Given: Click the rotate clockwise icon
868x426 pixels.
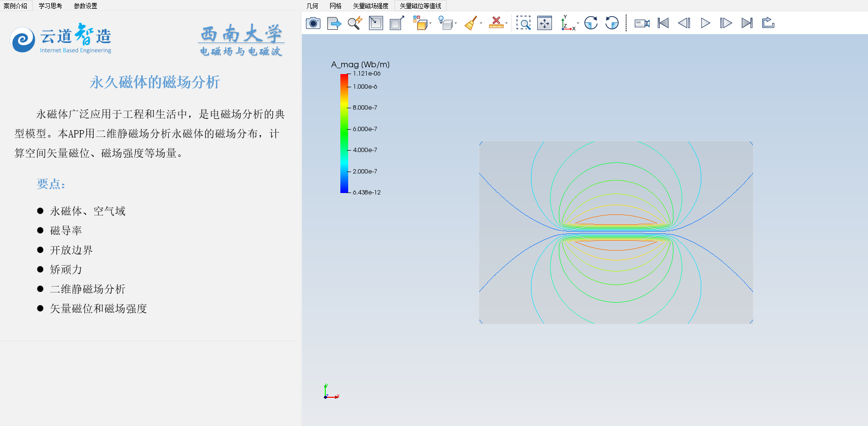Looking at the screenshot, I should click(591, 23).
